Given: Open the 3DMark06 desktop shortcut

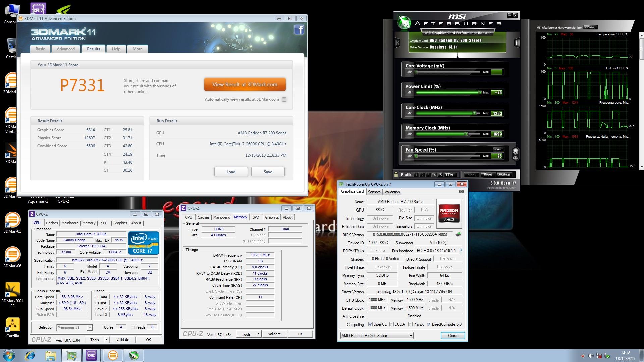Looking at the screenshot, I should [12, 257].
